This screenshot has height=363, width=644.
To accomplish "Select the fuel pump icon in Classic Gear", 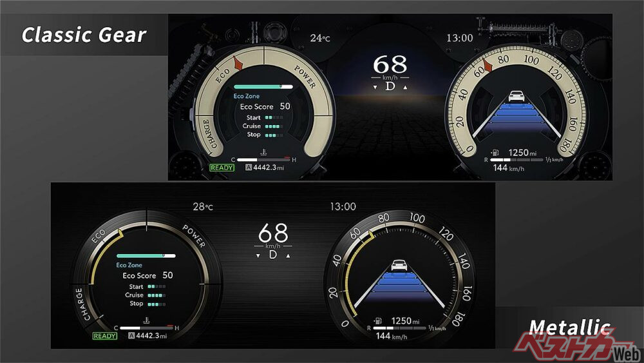I will [x=495, y=153].
